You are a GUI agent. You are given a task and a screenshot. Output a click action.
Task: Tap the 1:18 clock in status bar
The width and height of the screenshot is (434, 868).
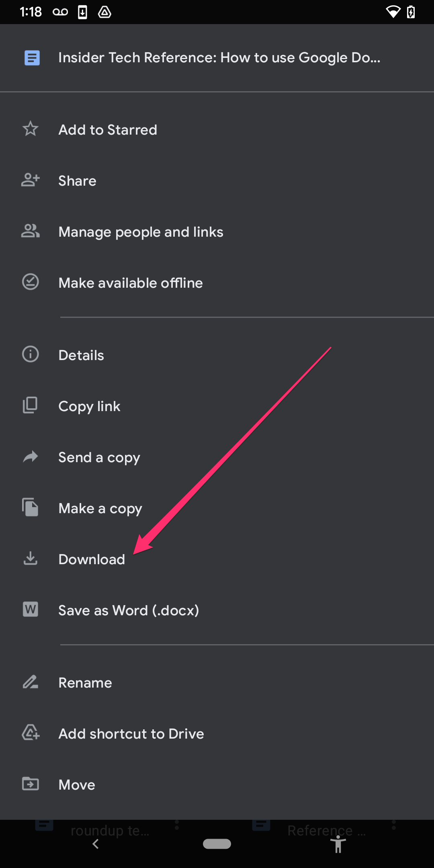(31, 12)
